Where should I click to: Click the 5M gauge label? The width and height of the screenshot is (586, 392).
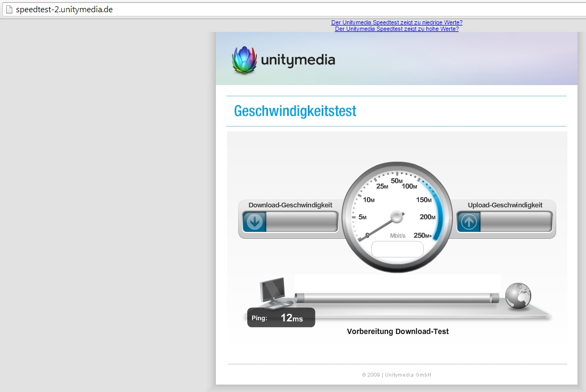point(363,217)
